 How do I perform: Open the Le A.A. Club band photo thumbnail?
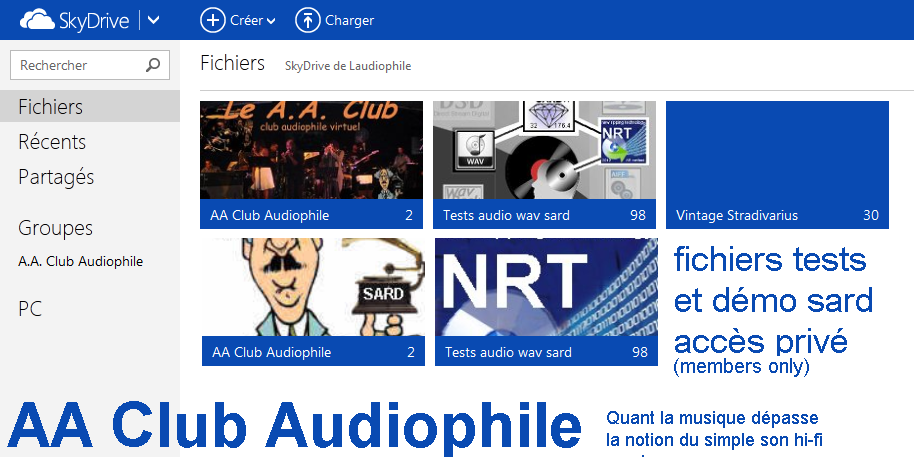click(x=311, y=150)
